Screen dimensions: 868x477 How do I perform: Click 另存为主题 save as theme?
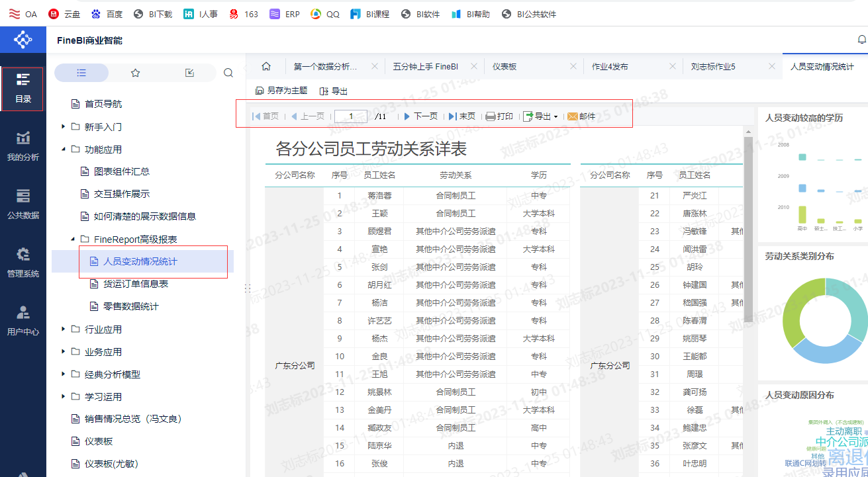pos(281,91)
